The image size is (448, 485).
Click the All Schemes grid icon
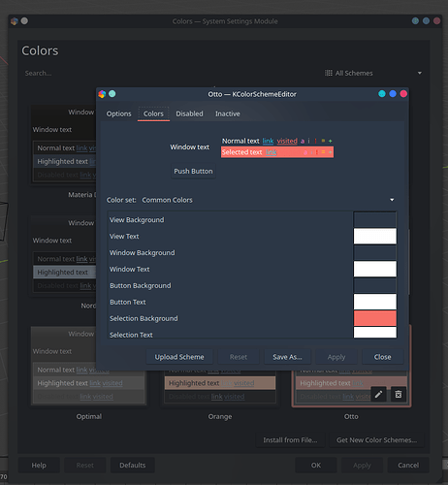pyautogui.click(x=329, y=73)
